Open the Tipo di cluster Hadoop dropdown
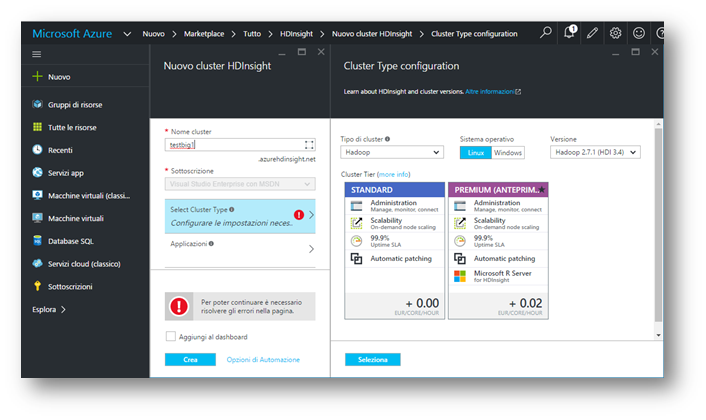The image size is (706, 420). (392, 152)
